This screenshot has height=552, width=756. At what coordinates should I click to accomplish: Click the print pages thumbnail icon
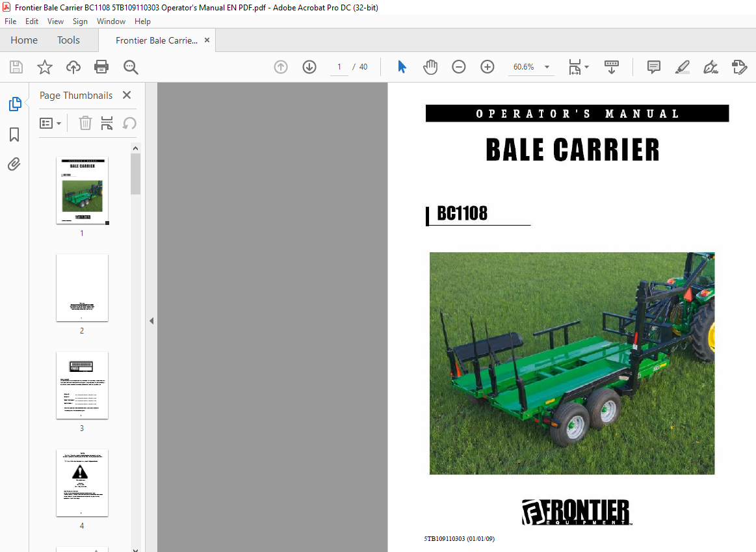pos(107,123)
